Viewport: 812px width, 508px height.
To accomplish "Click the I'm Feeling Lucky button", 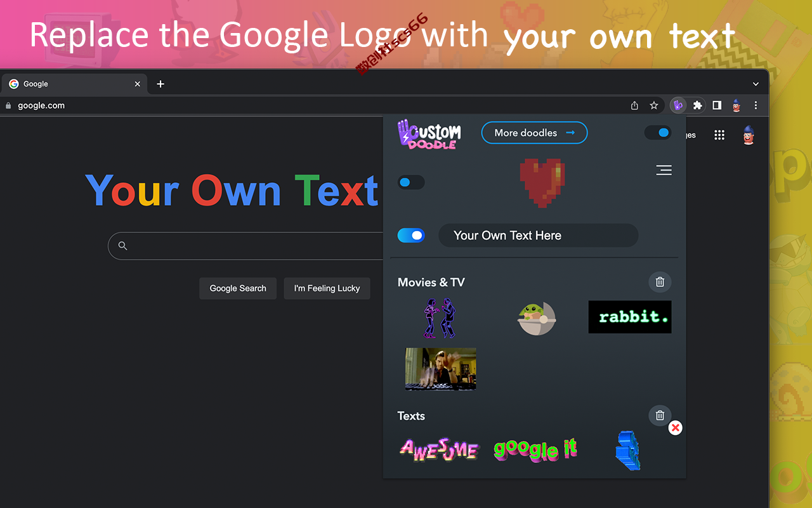I will click(x=327, y=288).
